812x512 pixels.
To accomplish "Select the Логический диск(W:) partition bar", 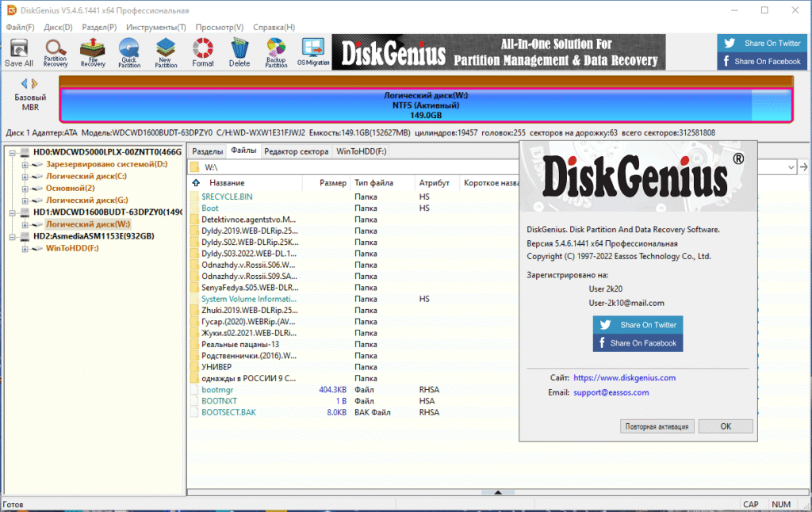I will click(426, 105).
